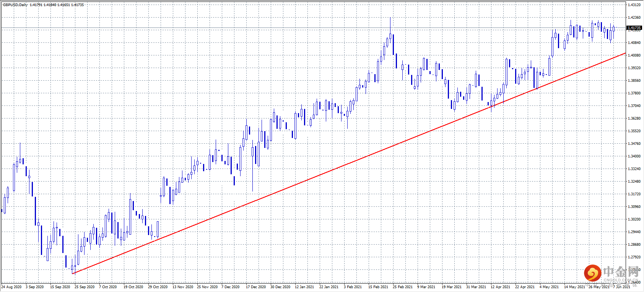644x292 pixels.
Task: Click the 1.37800 price axis label
Action: 634,93
